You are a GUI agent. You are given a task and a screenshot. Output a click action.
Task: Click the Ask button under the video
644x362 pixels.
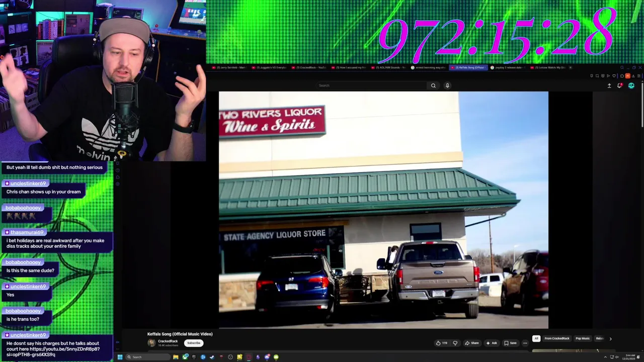(x=492, y=343)
